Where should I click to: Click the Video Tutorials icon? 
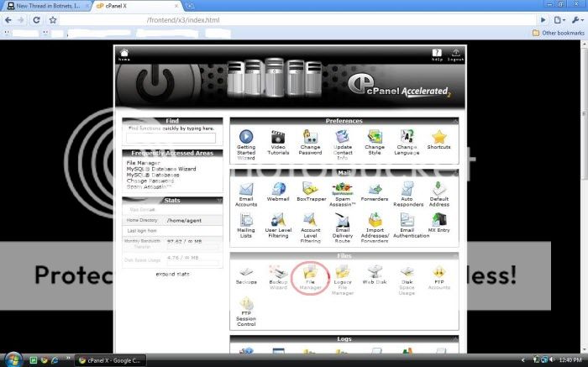278,139
